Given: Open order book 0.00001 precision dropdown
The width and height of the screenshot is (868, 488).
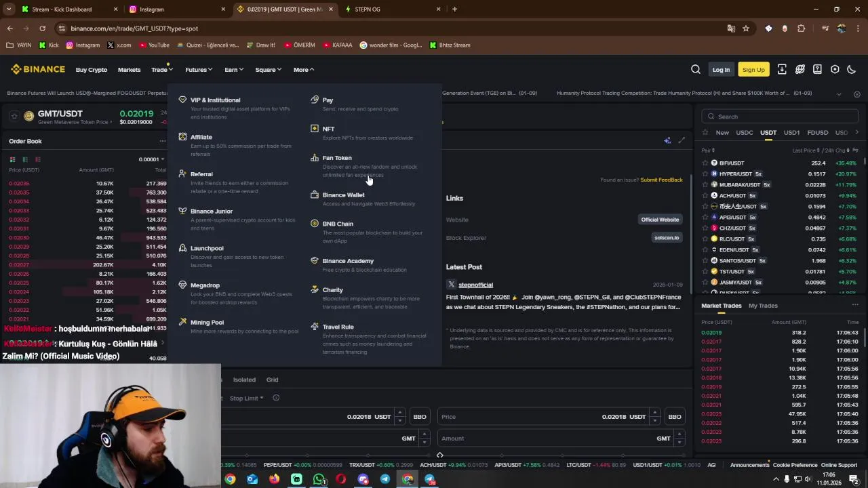Looking at the screenshot, I should pyautogui.click(x=151, y=159).
